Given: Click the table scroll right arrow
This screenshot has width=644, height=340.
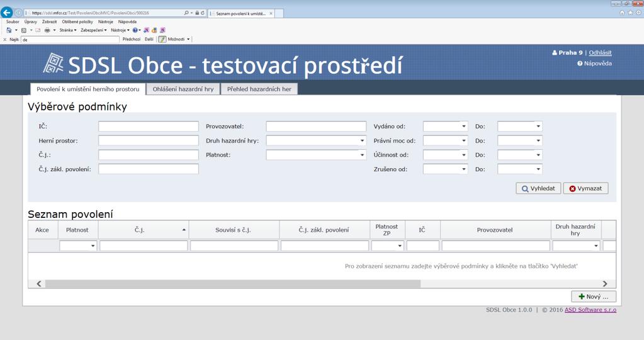Looking at the screenshot, I should click(604, 284).
